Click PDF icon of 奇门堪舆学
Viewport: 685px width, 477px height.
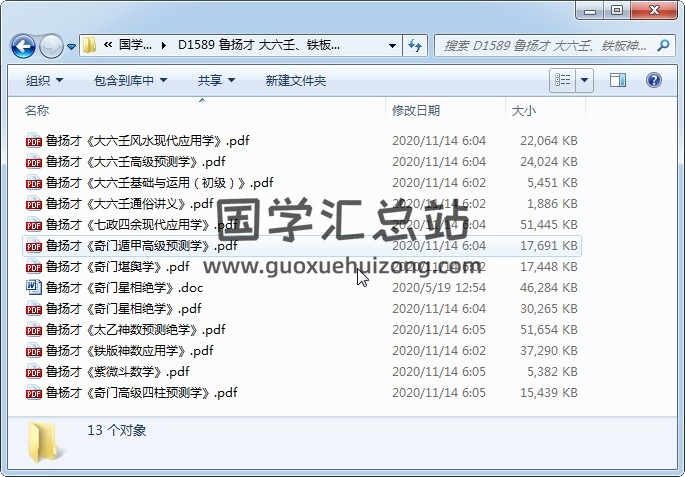pyautogui.click(x=34, y=266)
